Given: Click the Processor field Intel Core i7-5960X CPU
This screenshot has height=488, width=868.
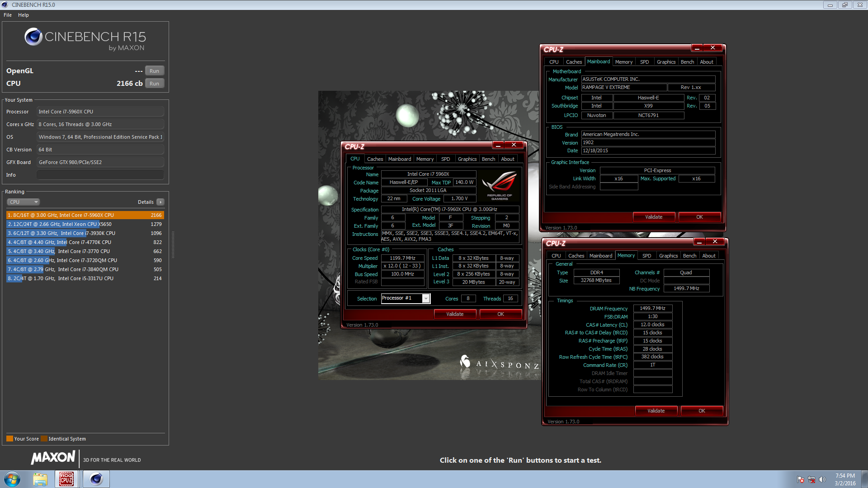Looking at the screenshot, I should 100,112.
